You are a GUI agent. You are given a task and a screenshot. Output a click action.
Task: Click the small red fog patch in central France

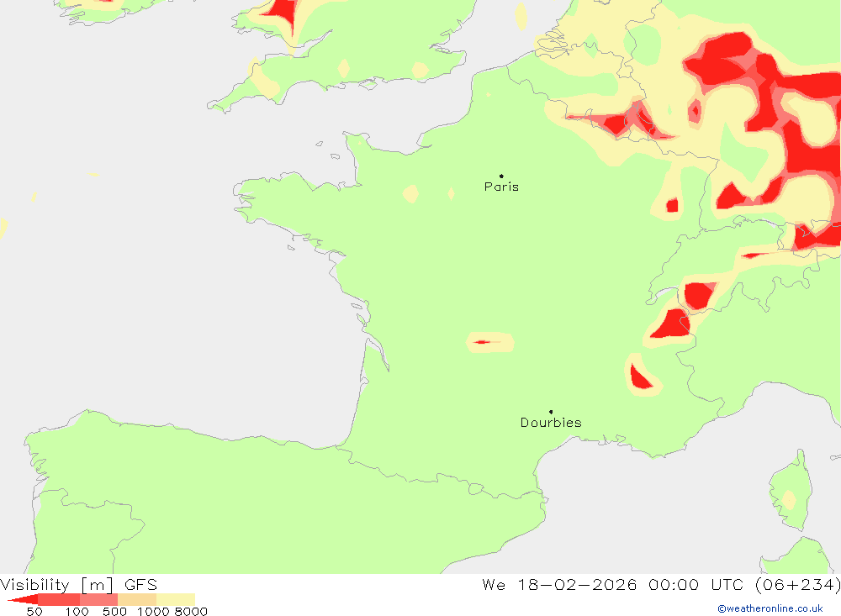[482, 342]
